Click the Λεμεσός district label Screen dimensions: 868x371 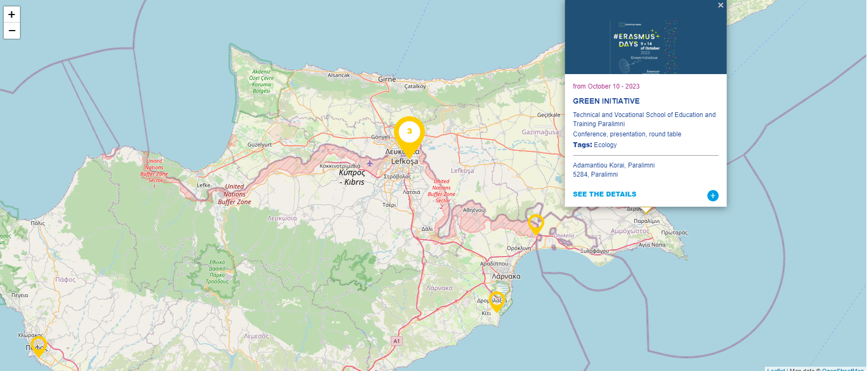[x=256, y=336]
